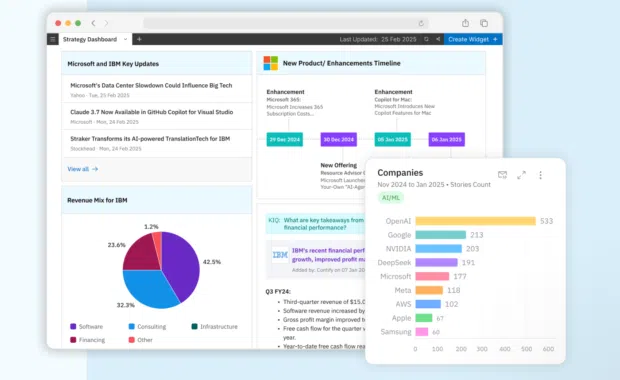
Task: Toggle the Financing legend swatch
Action: point(73,340)
